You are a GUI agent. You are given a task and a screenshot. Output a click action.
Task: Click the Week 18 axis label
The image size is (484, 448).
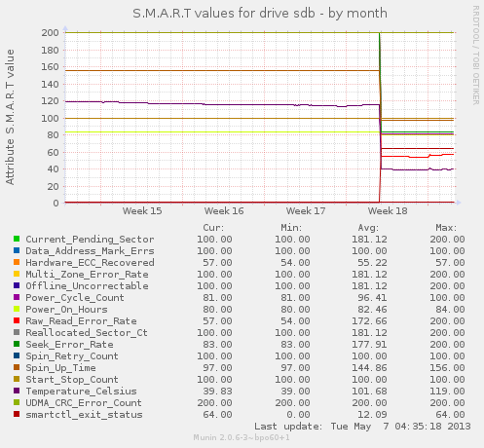tap(388, 211)
